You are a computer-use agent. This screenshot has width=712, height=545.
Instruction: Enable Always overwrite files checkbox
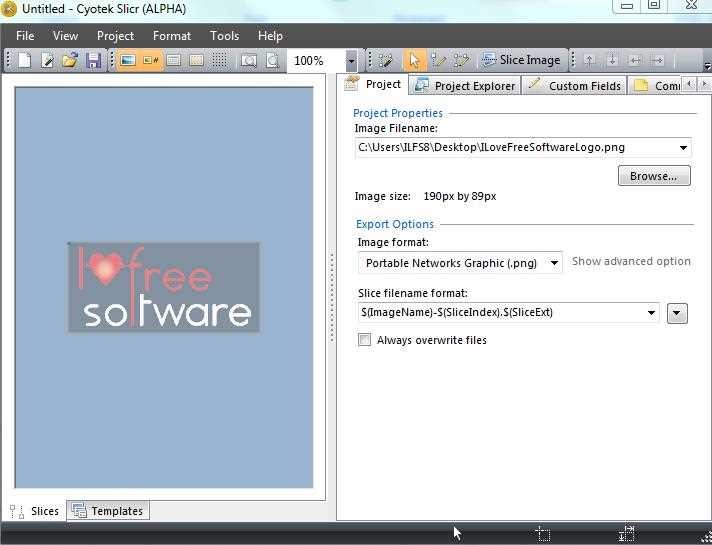click(364, 340)
